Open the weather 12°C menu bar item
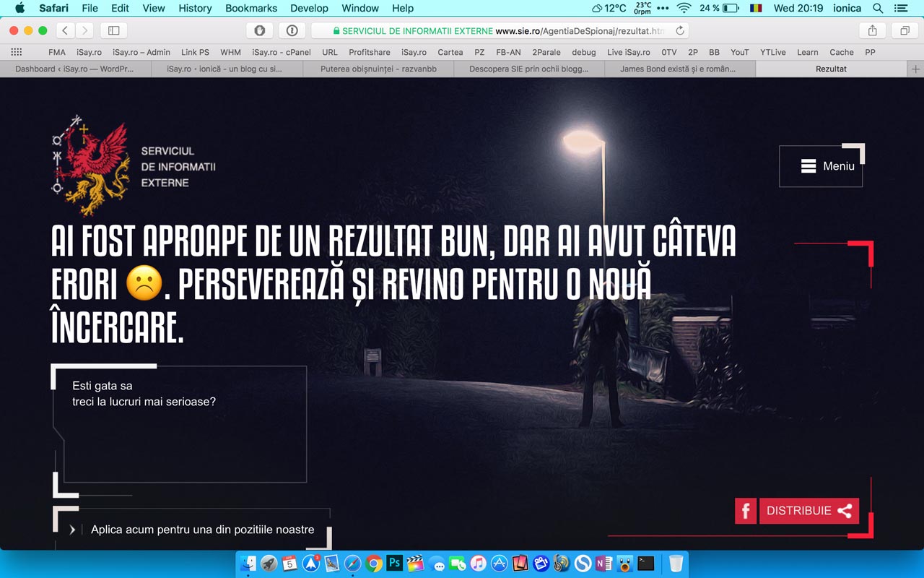This screenshot has height=578, width=924. point(609,8)
